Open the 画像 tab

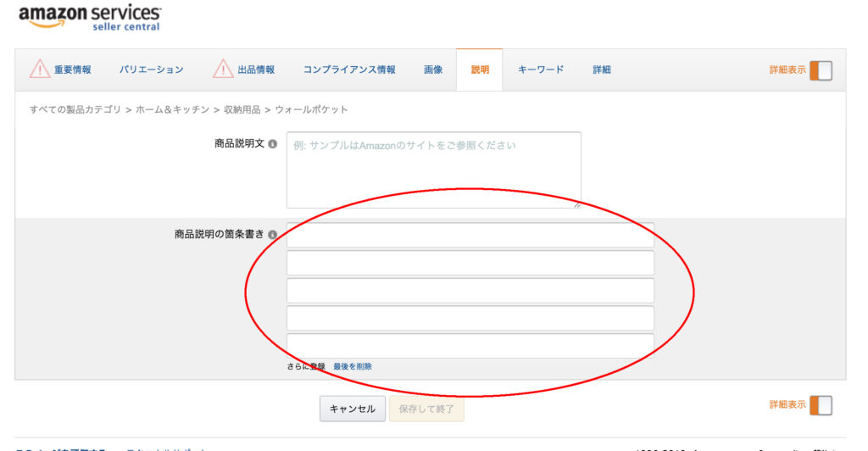pyautogui.click(x=433, y=70)
